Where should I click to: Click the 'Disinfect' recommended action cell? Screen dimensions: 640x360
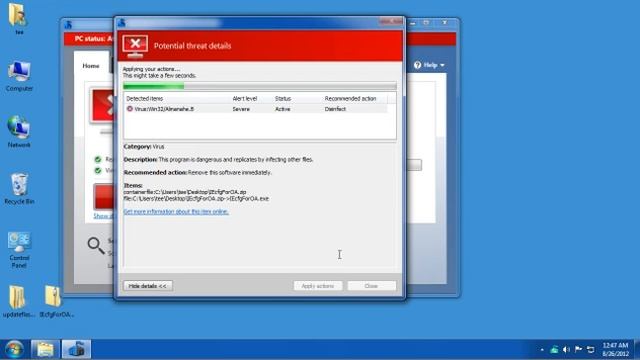(x=336, y=109)
